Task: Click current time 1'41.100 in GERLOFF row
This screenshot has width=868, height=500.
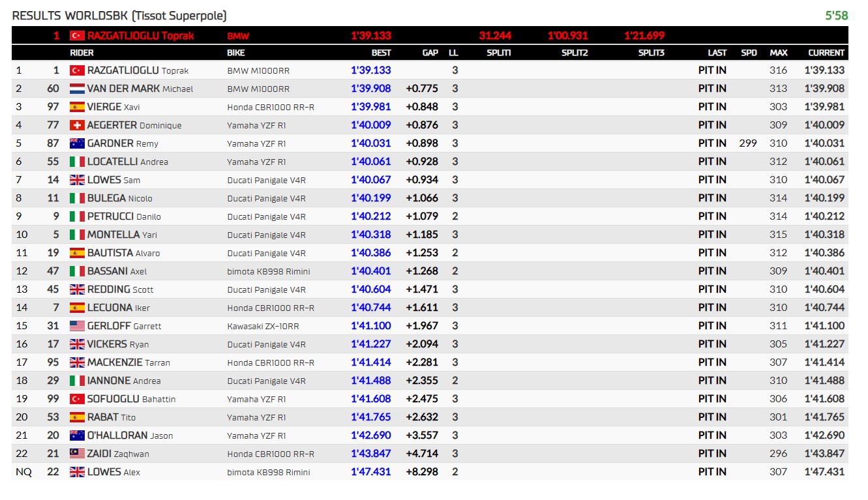Action: (x=824, y=326)
